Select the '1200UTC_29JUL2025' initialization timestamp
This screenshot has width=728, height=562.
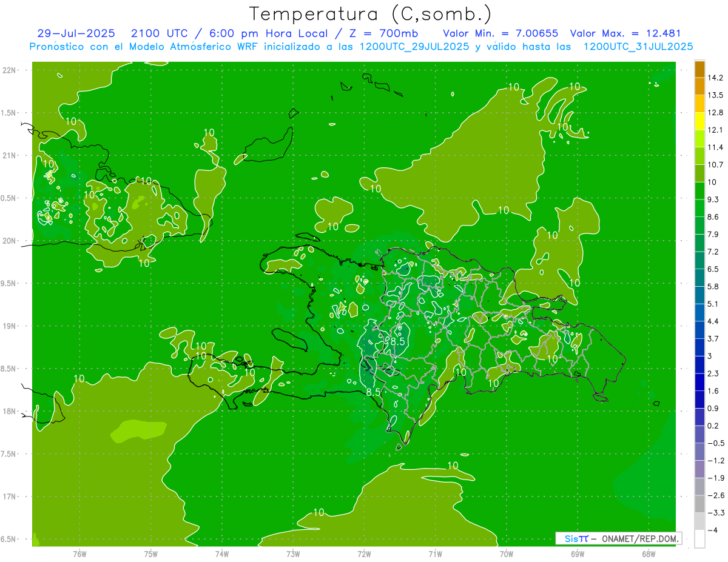coord(414,47)
